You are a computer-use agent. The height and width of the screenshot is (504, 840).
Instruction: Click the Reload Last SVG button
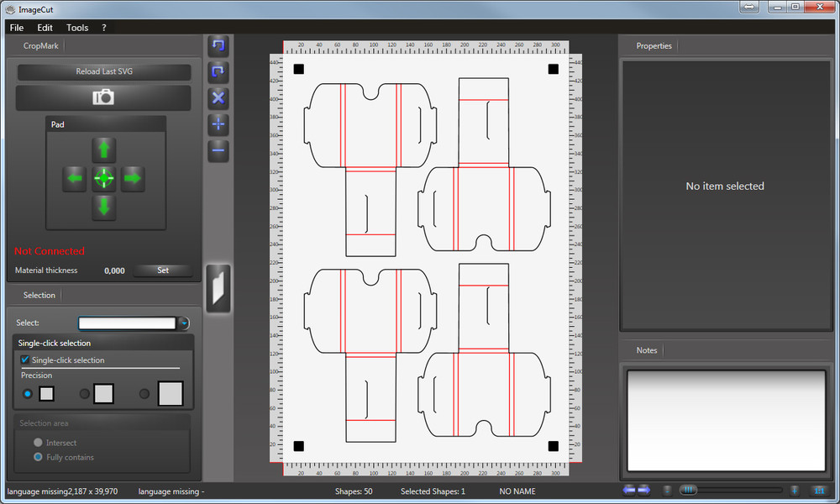[103, 71]
